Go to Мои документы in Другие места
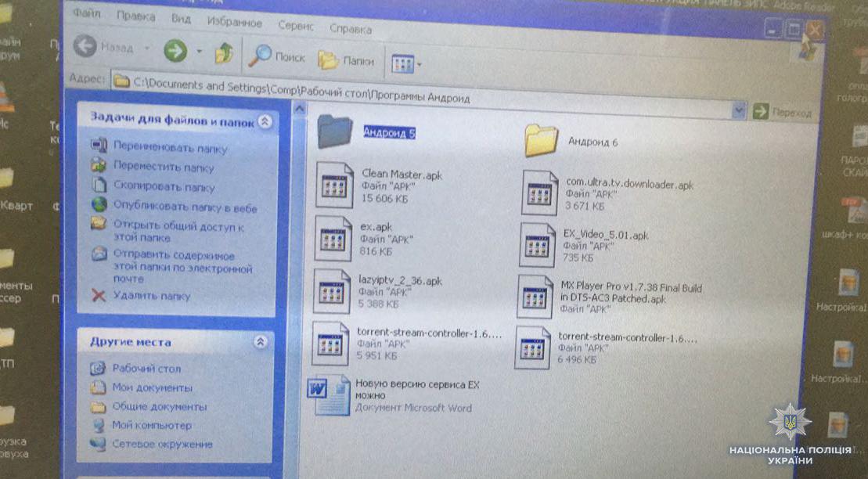 [x=152, y=387]
